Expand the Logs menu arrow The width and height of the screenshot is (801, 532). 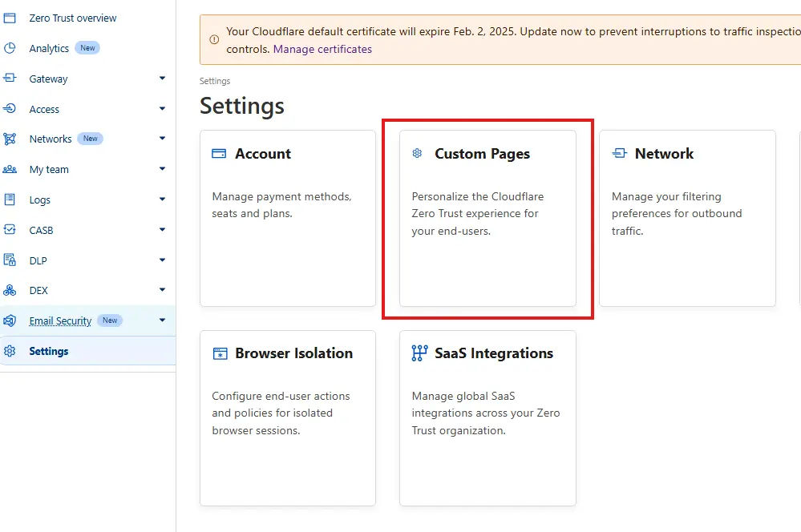click(x=162, y=199)
